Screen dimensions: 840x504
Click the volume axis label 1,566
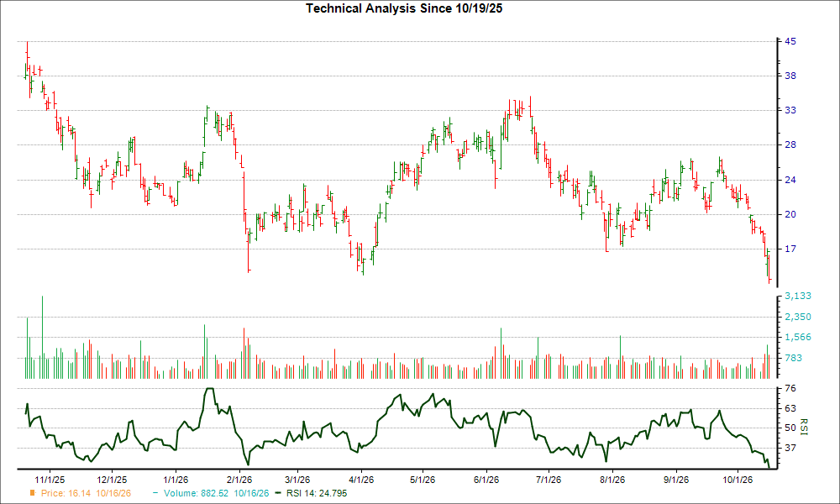[798, 337]
